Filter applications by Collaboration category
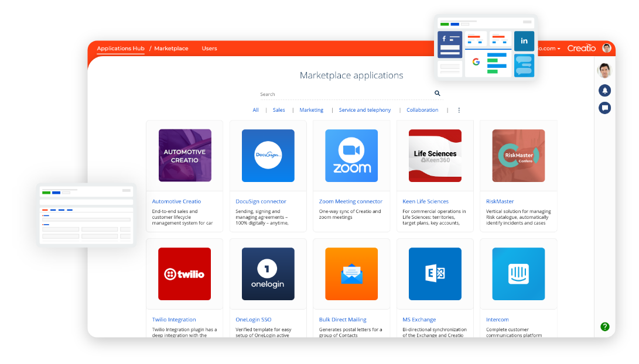This screenshot has height=364, width=639. pyautogui.click(x=422, y=110)
